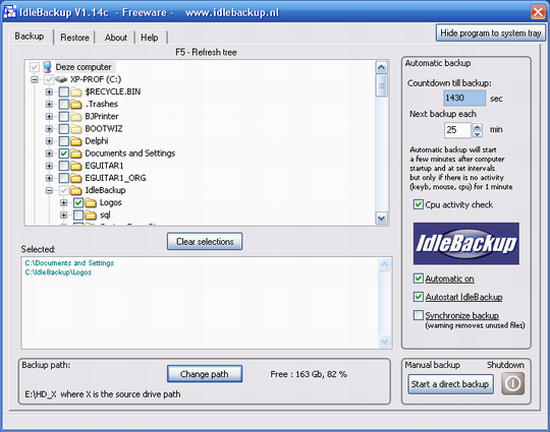Decrease the Next backup minutes spinner
Screen dimensions: 550x432
point(477,134)
